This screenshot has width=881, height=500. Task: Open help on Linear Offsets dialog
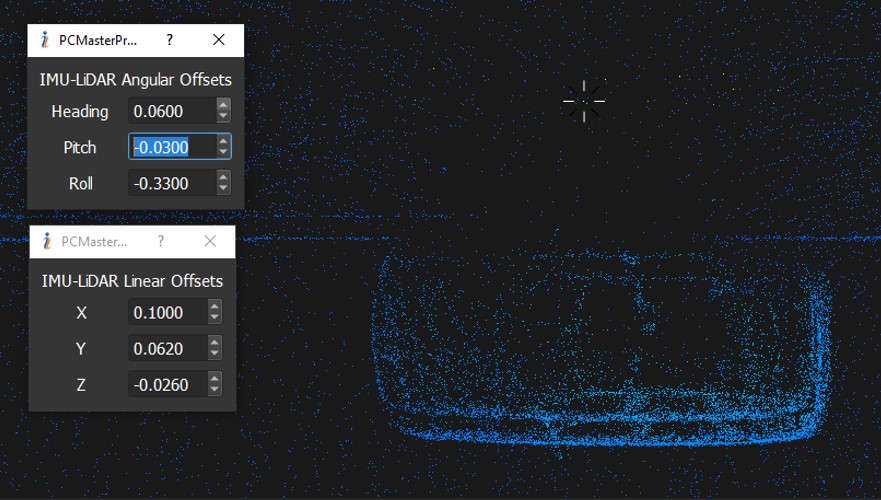[161, 242]
